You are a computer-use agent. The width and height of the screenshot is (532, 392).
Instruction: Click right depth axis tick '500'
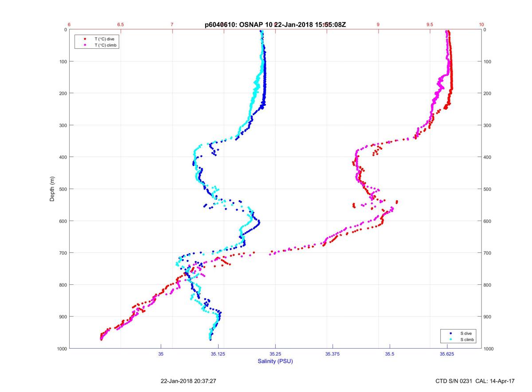pos(488,189)
